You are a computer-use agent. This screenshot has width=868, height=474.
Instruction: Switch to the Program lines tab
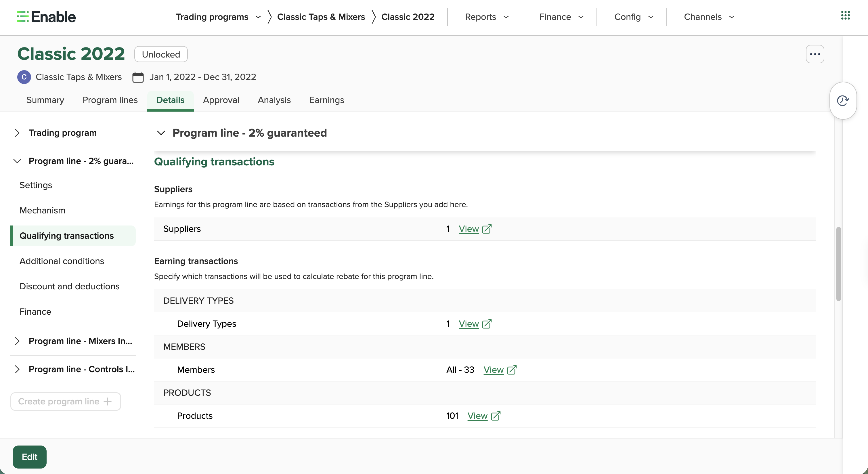click(110, 100)
